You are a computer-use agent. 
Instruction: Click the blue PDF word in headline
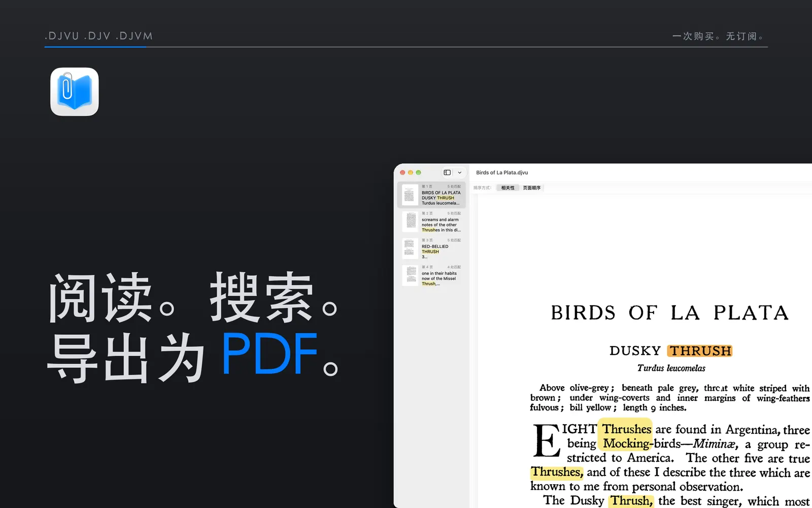click(x=269, y=354)
